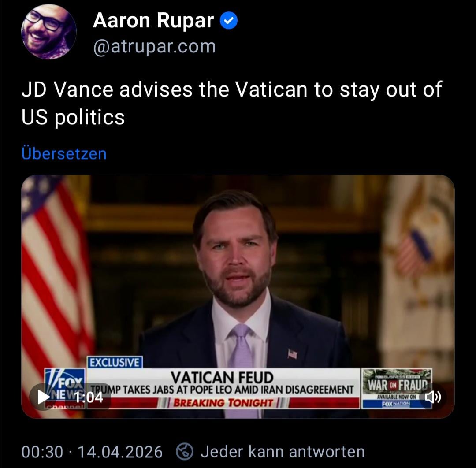Click the post text about JD Vance
This screenshot has height=468, width=476.
(x=232, y=103)
